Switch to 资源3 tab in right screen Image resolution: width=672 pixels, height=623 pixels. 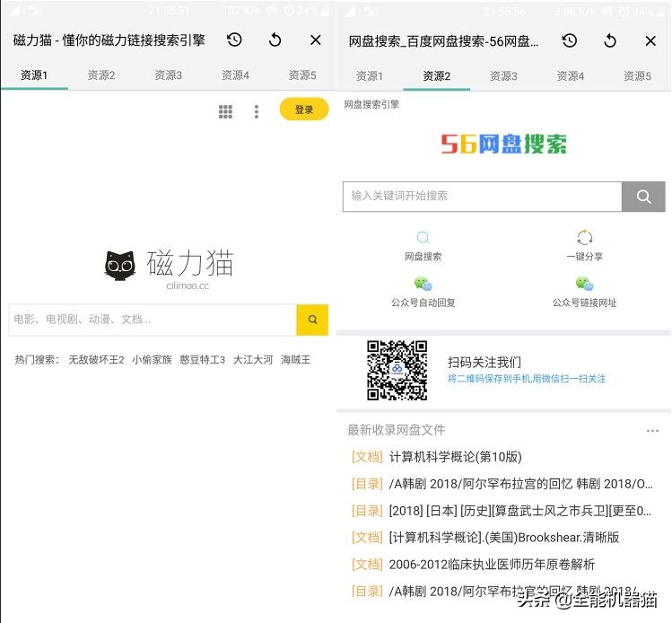tap(503, 76)
